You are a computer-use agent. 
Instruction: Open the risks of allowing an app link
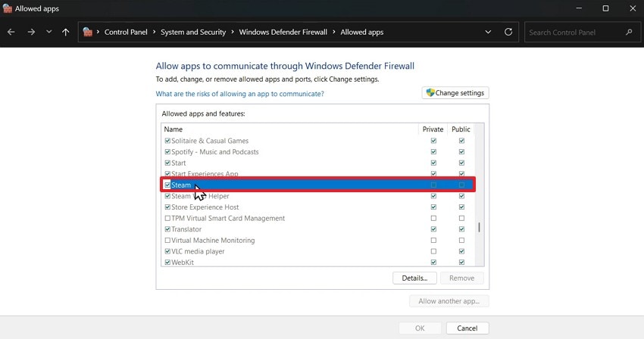[x=239, y=94]
